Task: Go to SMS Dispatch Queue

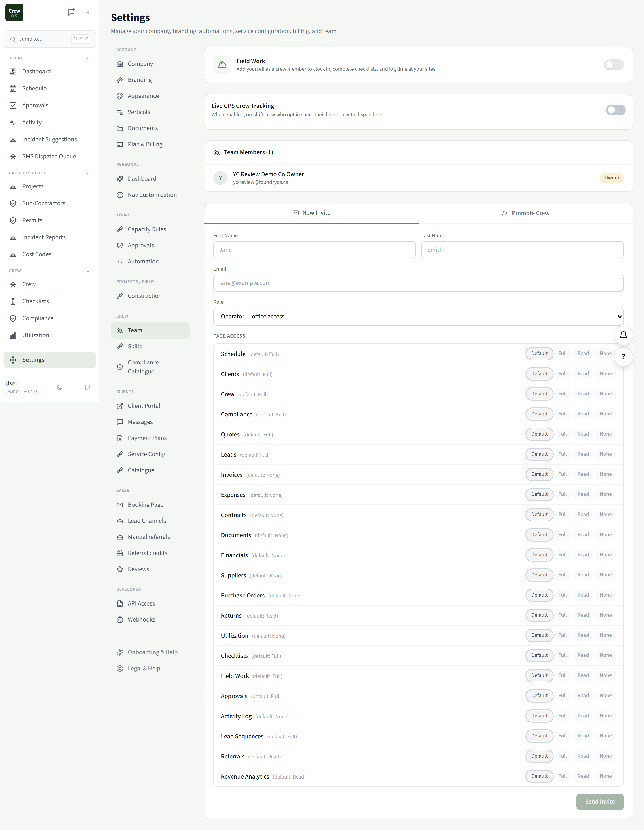Action: coord(50,157)
